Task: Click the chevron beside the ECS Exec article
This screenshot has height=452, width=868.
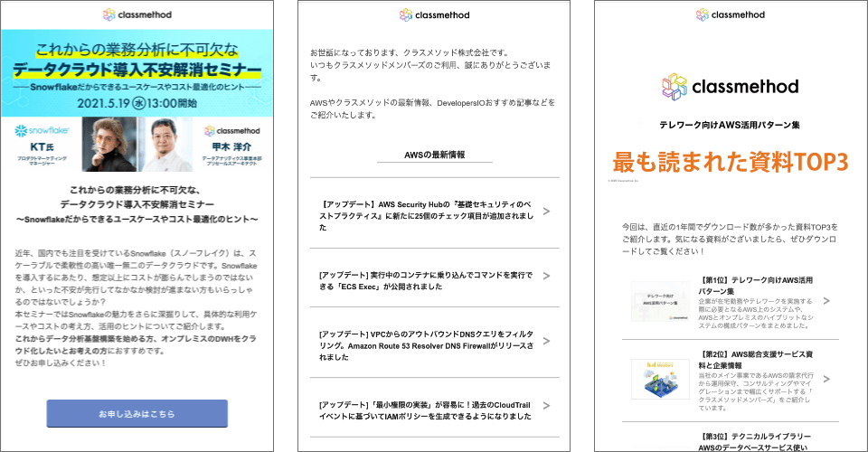Action: pos(546,280)
